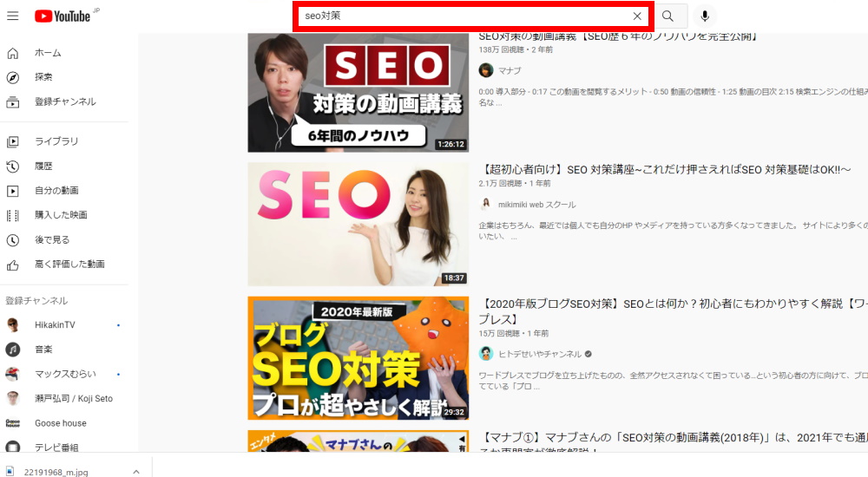Open 登録チャンネル menu entry
Image resolution: width=868 pixels, height=477 pixels.
pyautogui.click(x=65, y=101)
